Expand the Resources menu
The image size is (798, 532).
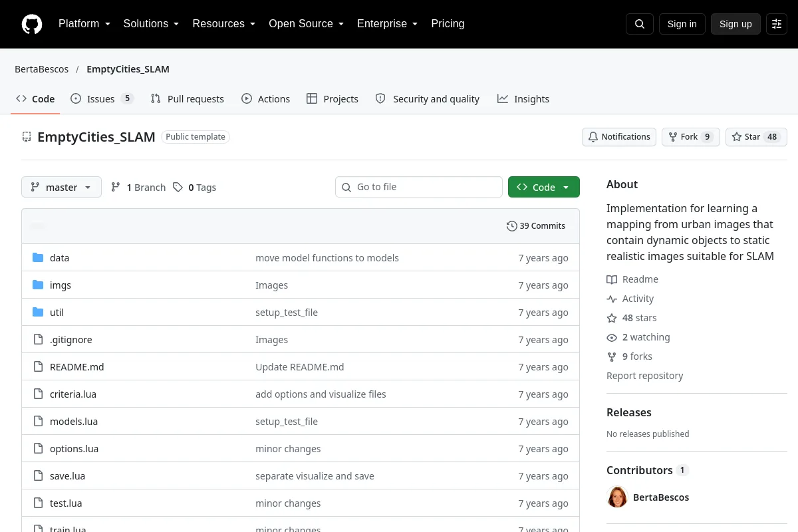click(224, 24)
